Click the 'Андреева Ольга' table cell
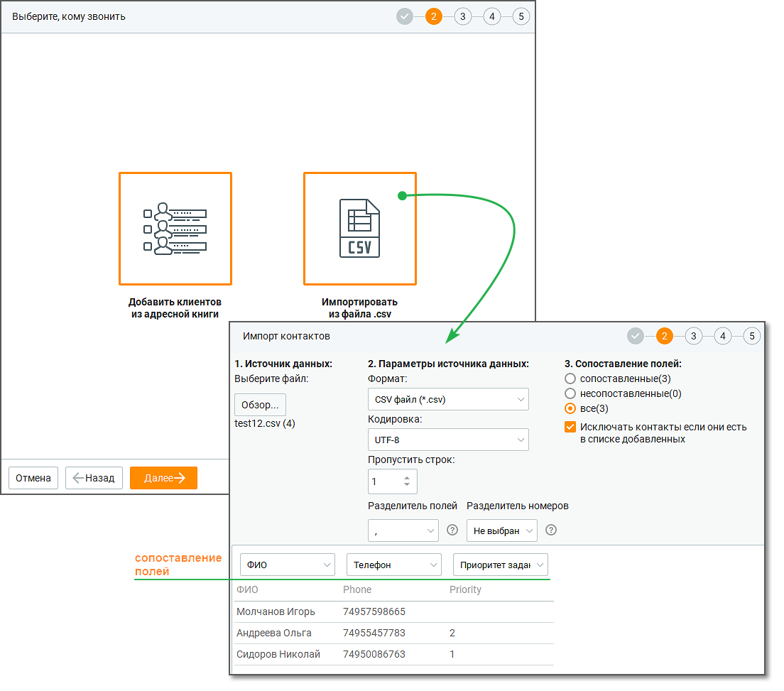This screenshot has width=784, height=691. (x=274, y=633)
